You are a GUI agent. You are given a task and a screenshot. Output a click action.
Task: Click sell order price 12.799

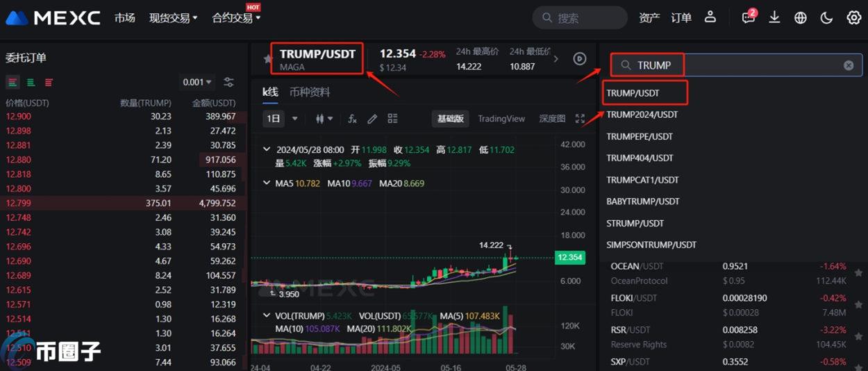(18, 204)
